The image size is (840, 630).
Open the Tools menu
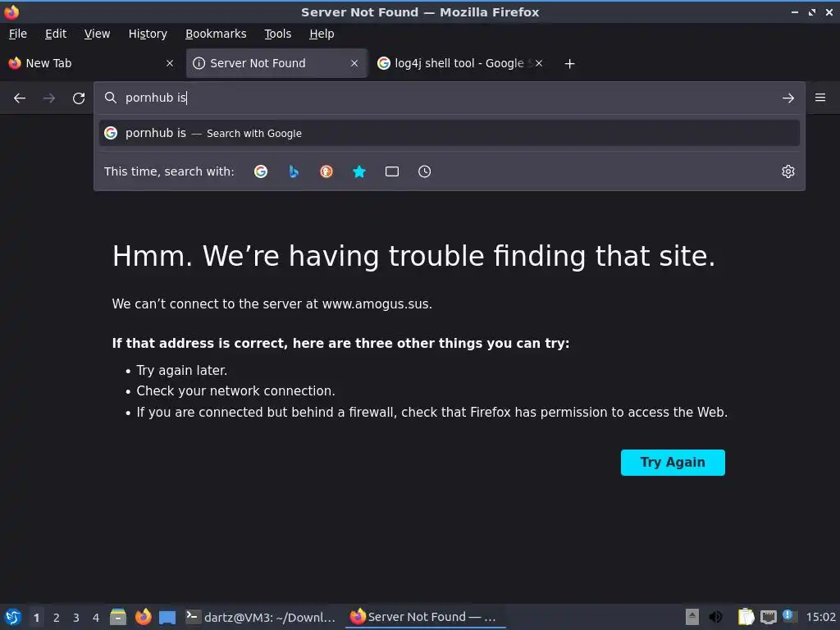tap(277, 34)
